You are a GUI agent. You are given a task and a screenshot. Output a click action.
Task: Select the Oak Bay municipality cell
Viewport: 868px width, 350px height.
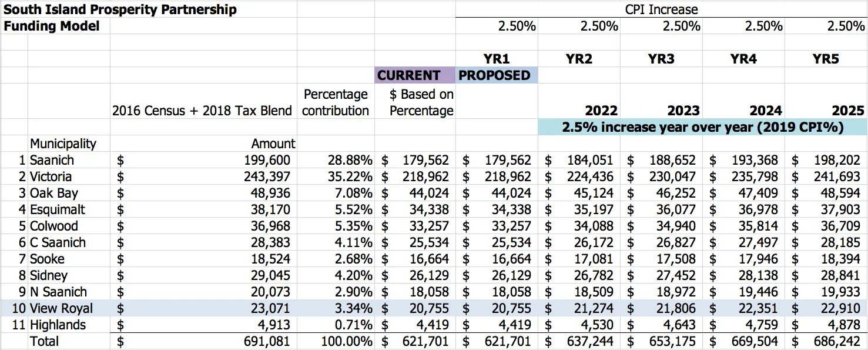(54, 193)
